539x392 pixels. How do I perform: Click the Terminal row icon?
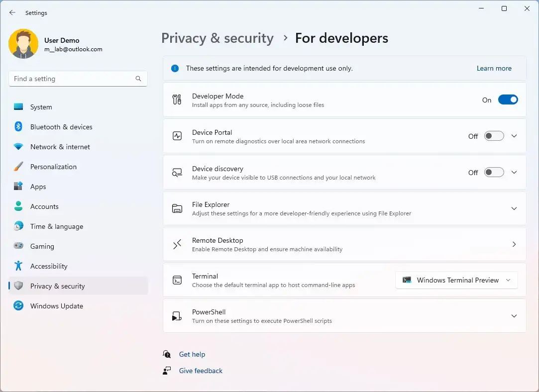pyautogui.click(x=177, y=280)
